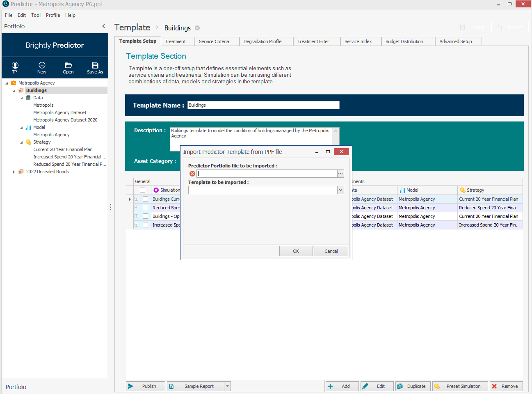Close the Buildings template tab

(x=197, y=28)
